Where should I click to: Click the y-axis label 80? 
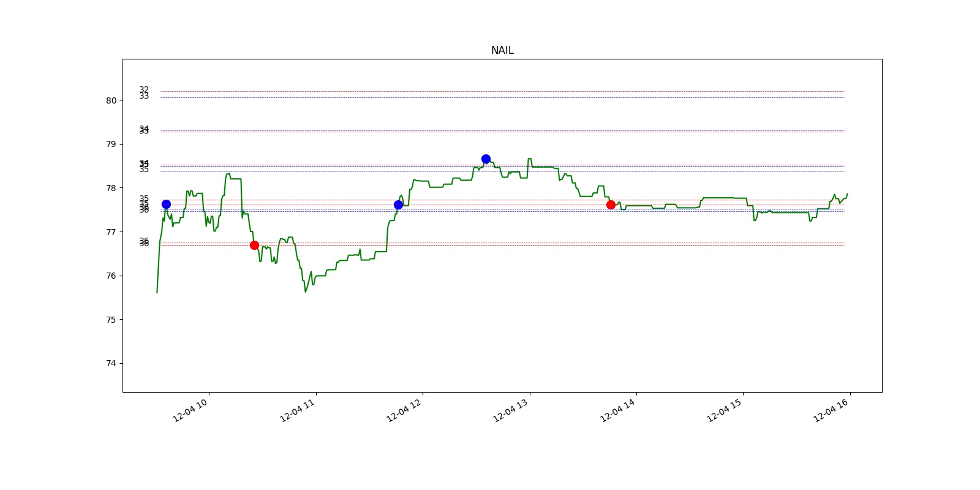111,100
